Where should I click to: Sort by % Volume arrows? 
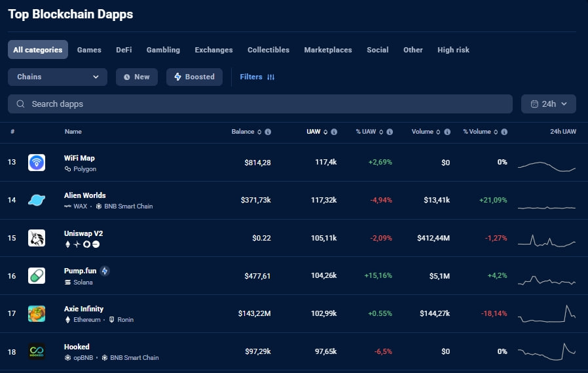coord(496,132)
